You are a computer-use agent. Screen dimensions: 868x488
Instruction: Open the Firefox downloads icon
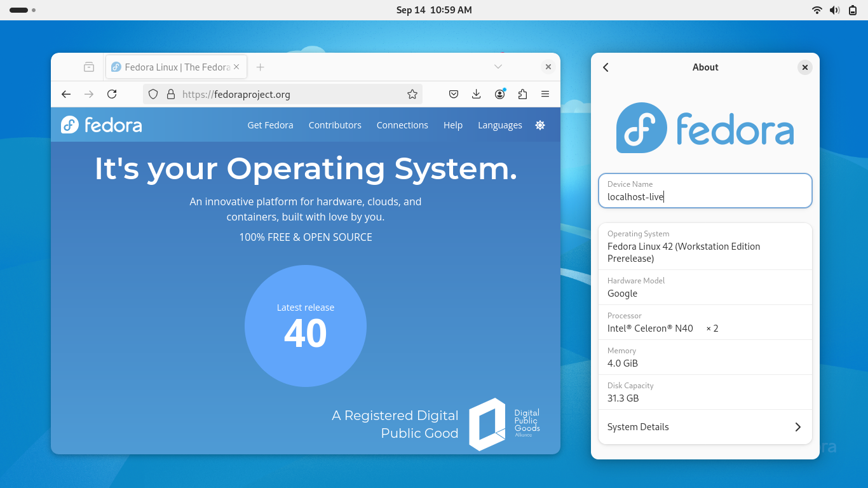[477, 94]
